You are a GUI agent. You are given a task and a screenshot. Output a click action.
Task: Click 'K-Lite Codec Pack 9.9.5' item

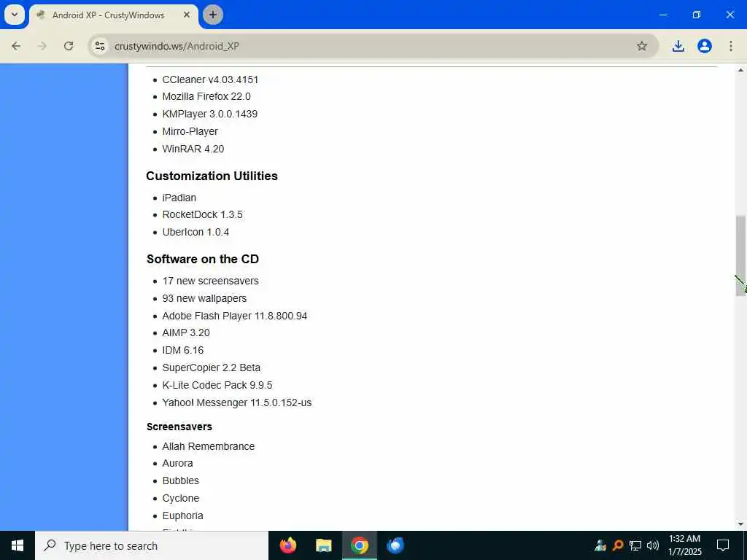coord(217,385)
